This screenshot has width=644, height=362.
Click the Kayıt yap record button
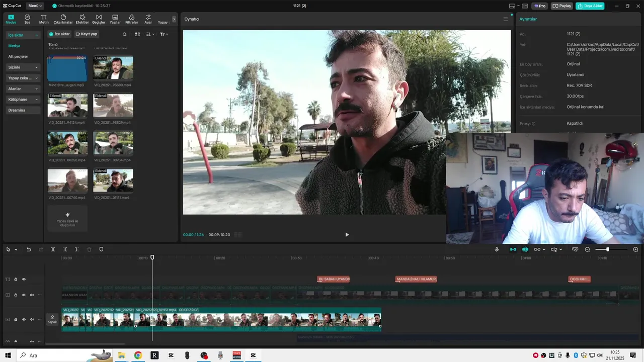pyautogui.click(x=87, y=34)
